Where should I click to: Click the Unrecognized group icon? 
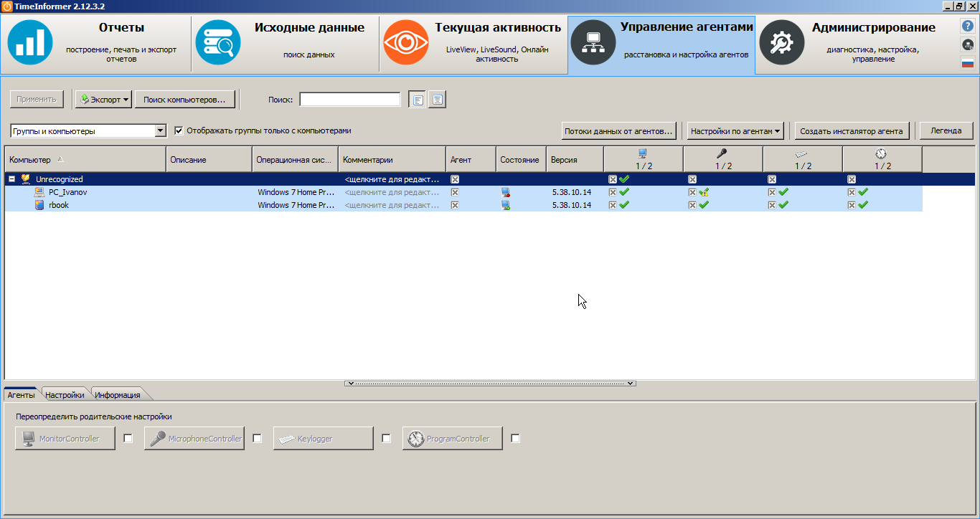tap(26, 179)
